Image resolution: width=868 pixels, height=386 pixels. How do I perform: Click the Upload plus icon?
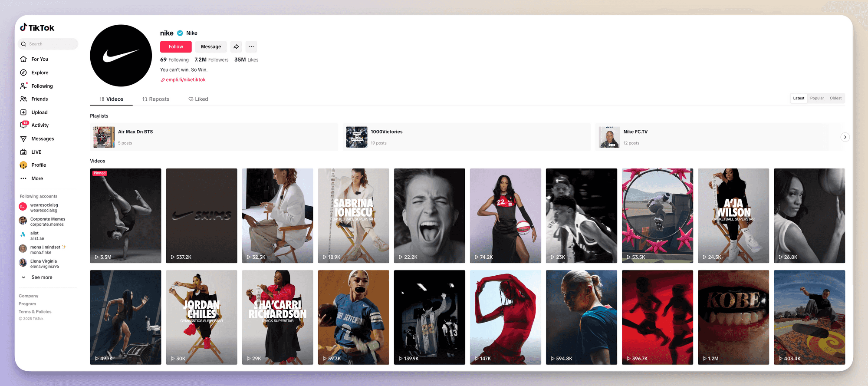click(x=23, y=112)
